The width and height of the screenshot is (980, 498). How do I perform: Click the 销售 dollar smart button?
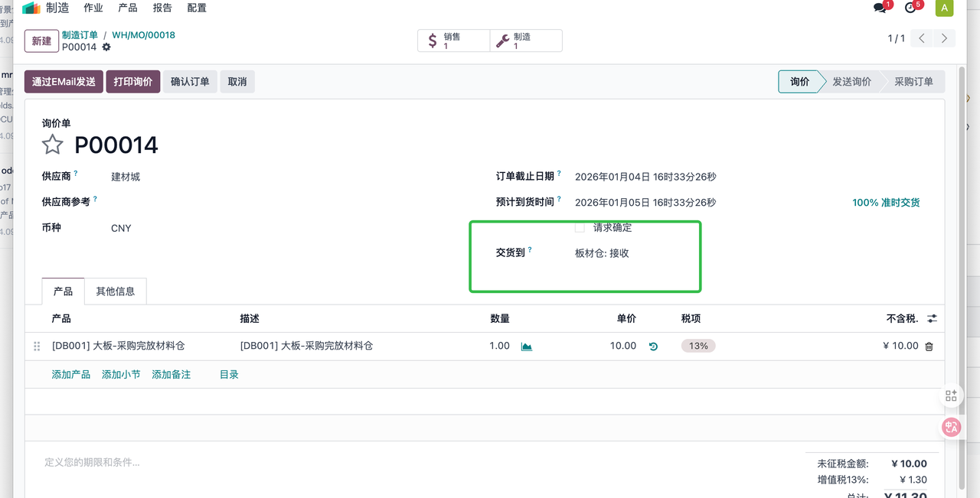453,41
